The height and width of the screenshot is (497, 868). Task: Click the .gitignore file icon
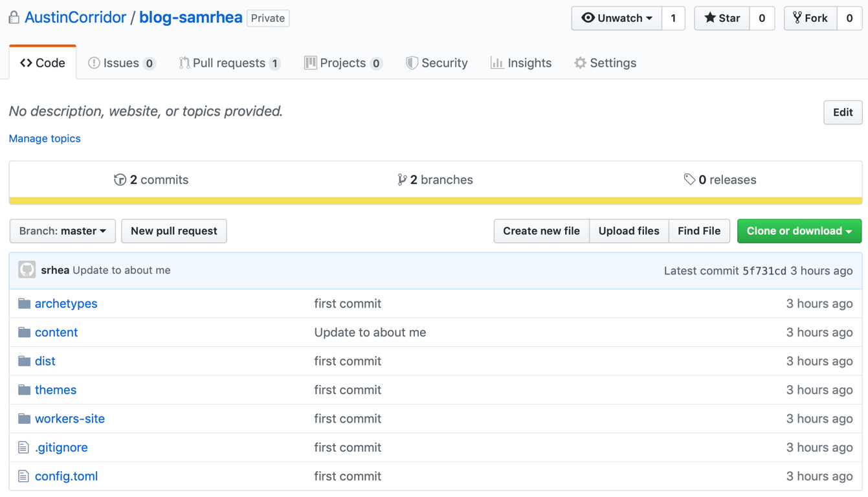click(23, 447)
